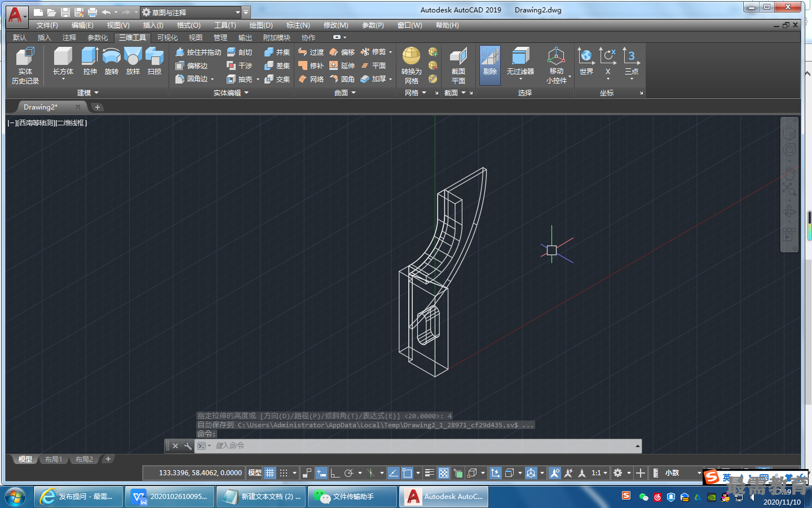
Task: Click the 并集 (Union) tool
Action: [x=277, y=52]
